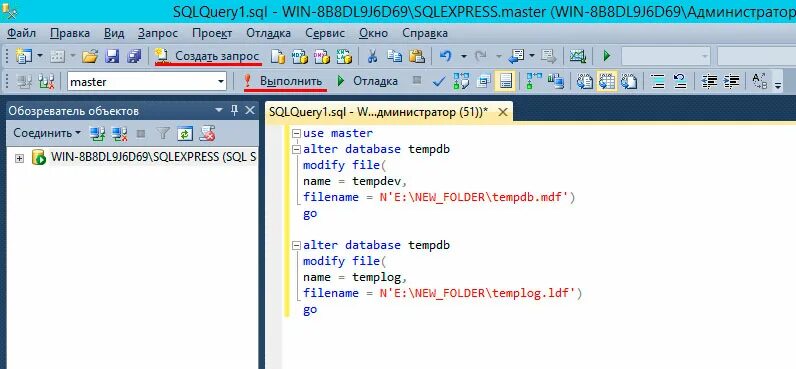796x369 pixels.
Task: Click the Paste clipboard icon
Action: pos(417,56)
